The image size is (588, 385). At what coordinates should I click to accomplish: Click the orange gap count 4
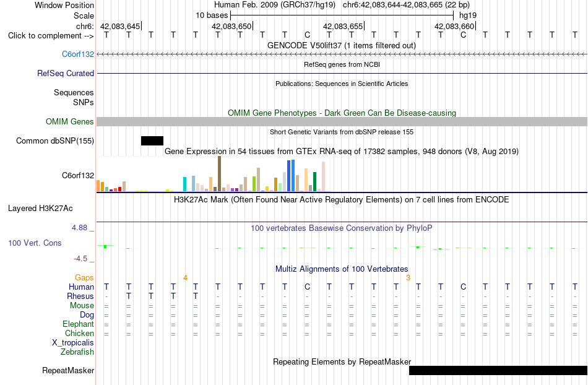(185, 278)
